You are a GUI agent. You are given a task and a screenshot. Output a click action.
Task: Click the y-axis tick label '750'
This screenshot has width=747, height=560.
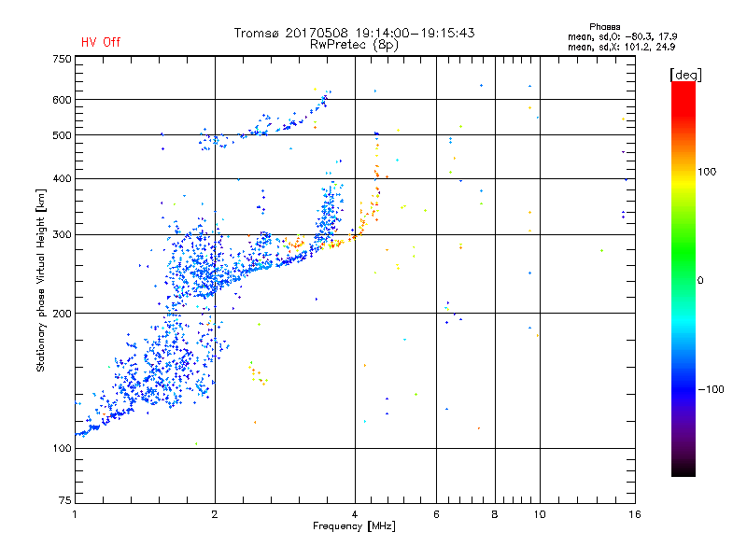tap(62, 59)
